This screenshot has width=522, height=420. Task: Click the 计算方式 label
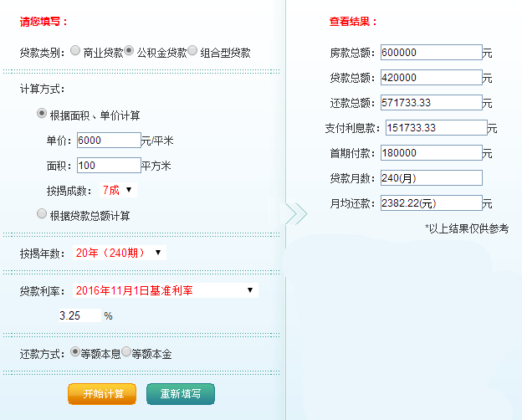(42, 89)
